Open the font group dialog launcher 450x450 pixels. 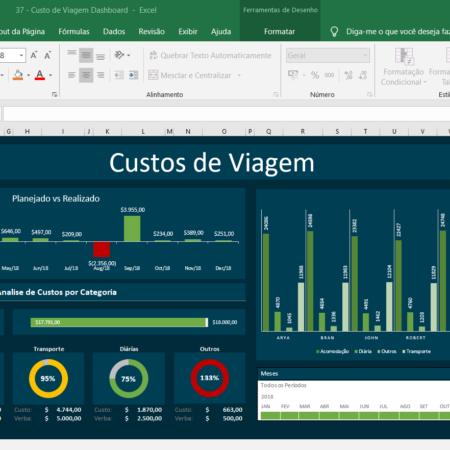pyautogui.click(x=54, y=95)
